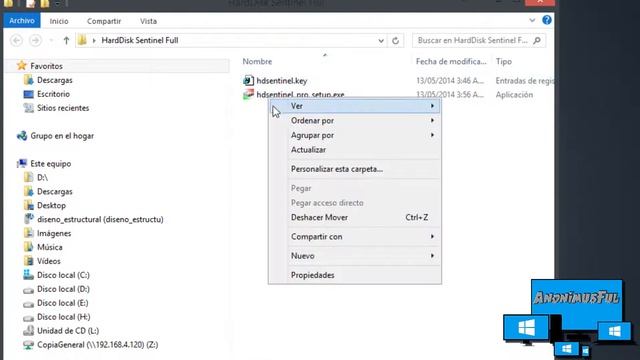Click the Forward navigation arrow
The width and height of the screenshot is (640, 360).
click(x=36, y=40)
